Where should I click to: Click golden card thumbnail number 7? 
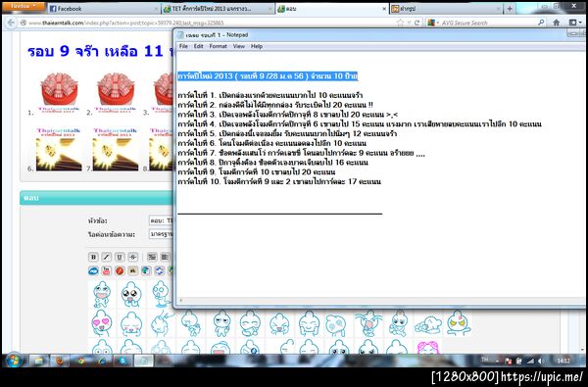pyautogui.click(x=116, y=149)
